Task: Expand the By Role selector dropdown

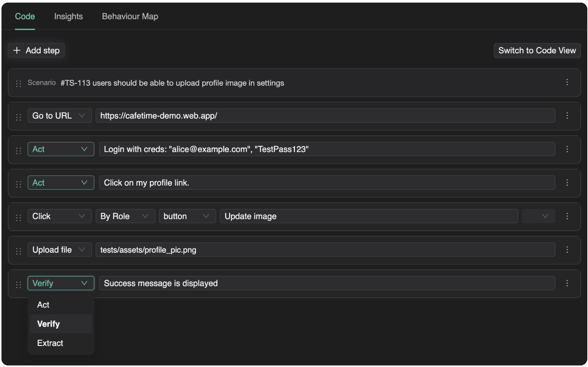Action: pos(125,216)
